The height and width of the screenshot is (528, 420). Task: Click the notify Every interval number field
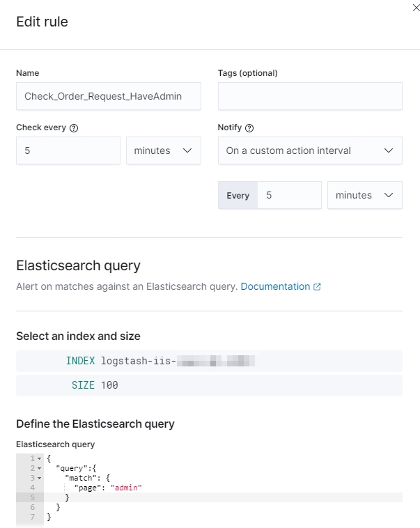(x=289, y=195)
